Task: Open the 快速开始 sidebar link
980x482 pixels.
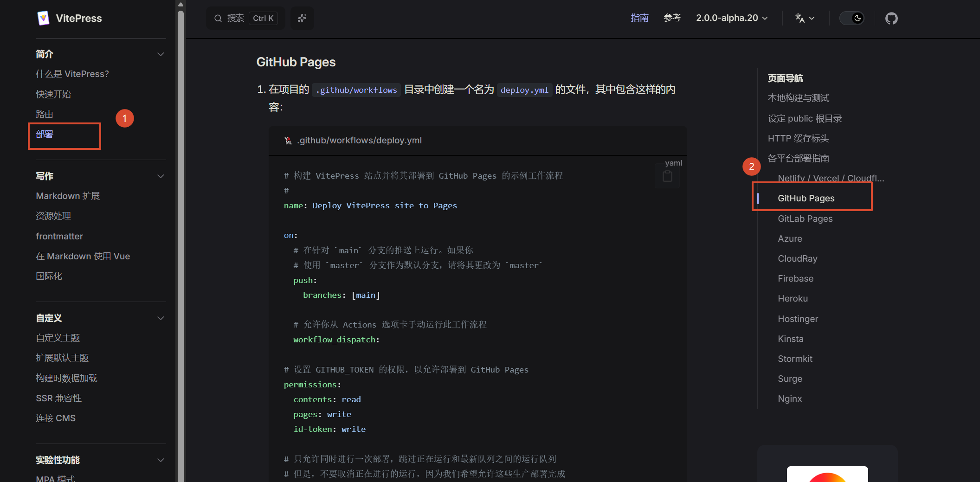Action: pos(53,94)
